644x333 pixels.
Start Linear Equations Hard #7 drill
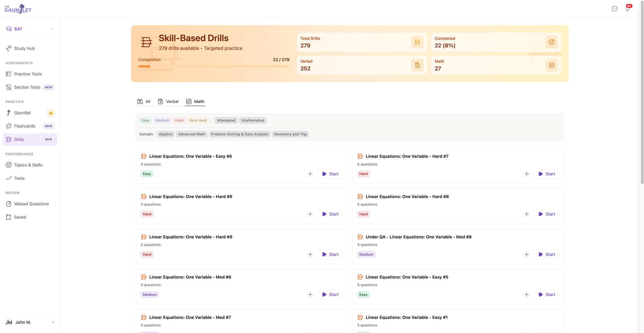[546, 174]
